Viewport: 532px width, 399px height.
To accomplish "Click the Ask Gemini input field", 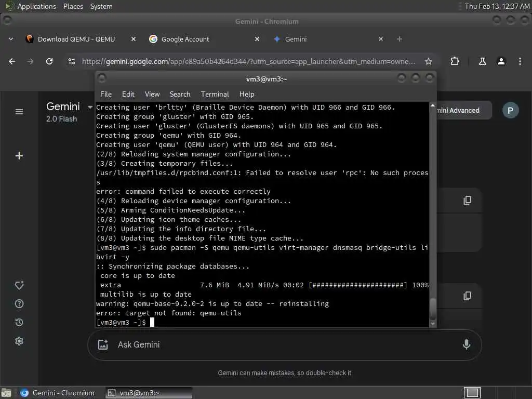I will pyautogui.click(x=284, y=345).
